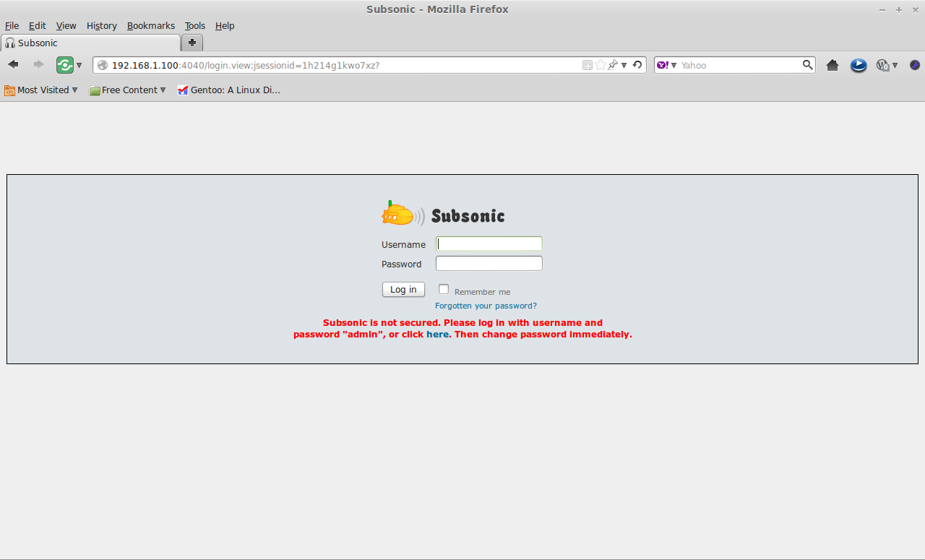Screen dimensions: 925x560
Task: Click the headphones icon on the tab
Action: [x=10, y=43]
